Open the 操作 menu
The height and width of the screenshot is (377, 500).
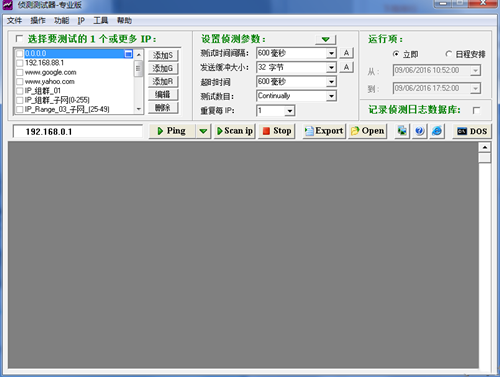(38, 21)
